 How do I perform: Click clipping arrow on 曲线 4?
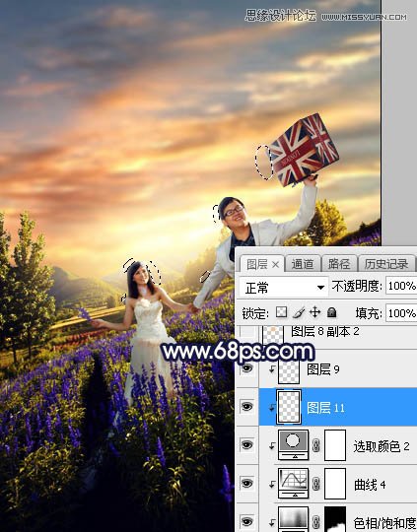(272, 485)
